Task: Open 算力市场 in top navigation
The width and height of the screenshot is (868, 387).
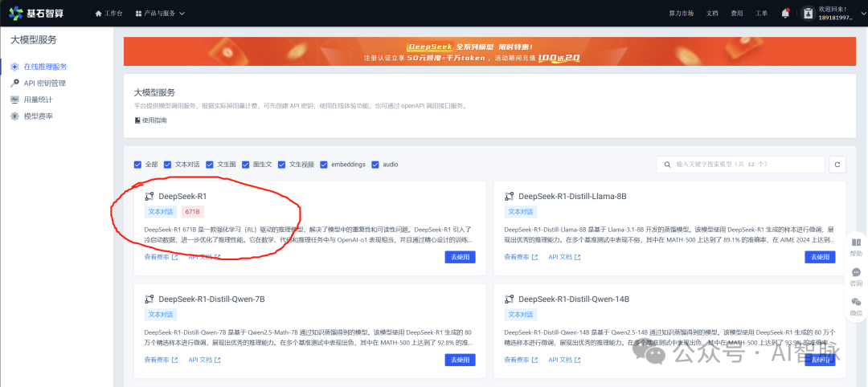Action: point(681,14)
